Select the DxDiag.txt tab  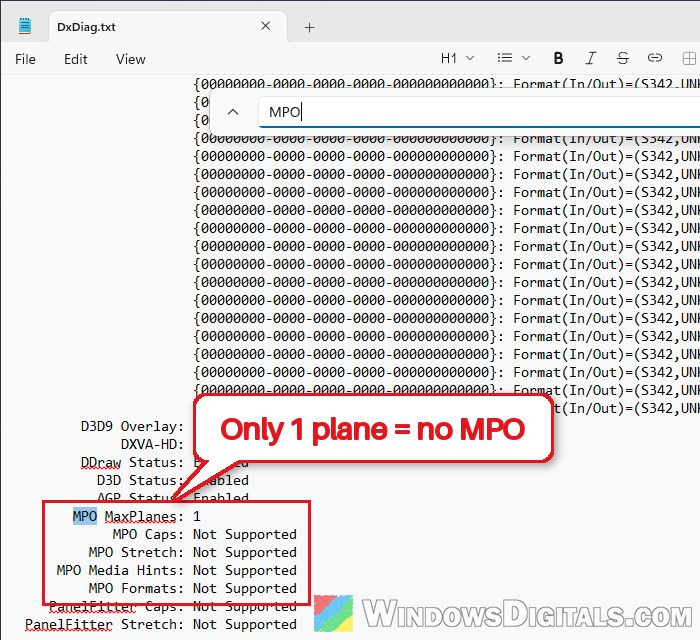point(167,27)
